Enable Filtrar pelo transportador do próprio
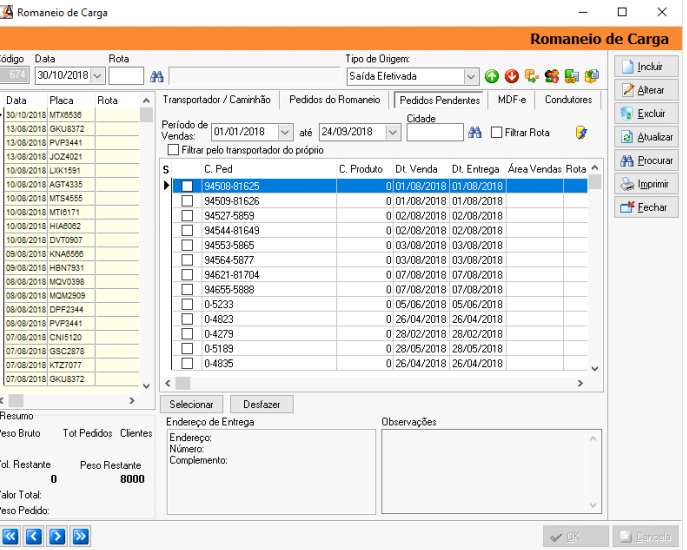The image size is (687, 550). (174, 150)
